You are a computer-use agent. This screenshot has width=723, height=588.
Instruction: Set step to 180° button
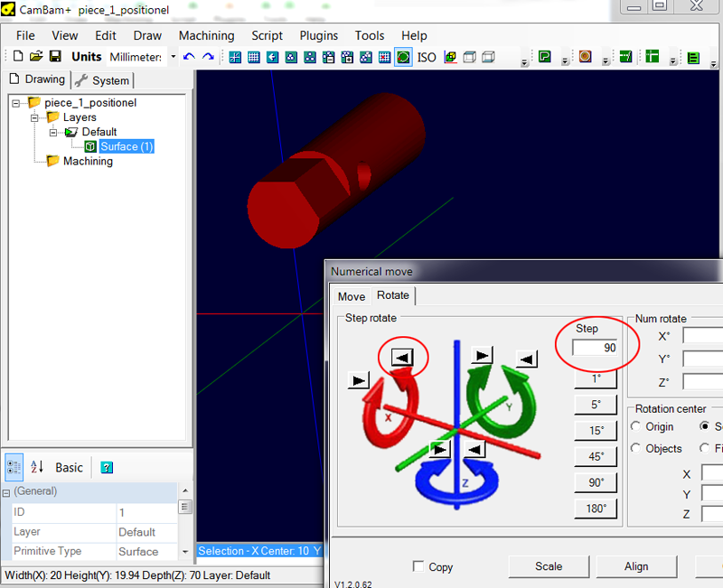[596, 509]
